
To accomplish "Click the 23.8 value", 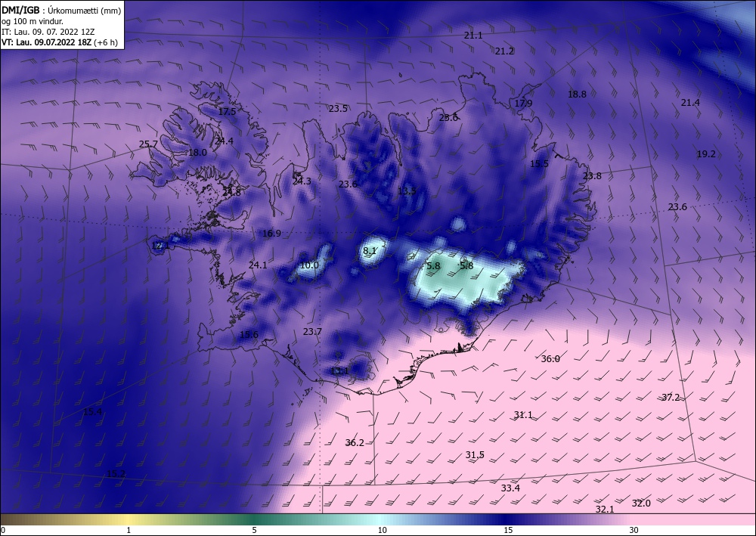I will [x=592, y=176].
